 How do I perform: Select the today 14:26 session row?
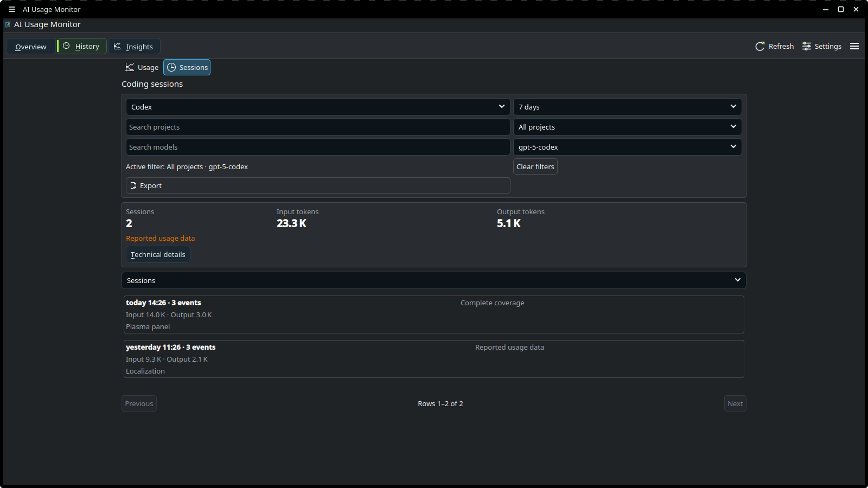(434, 314)
